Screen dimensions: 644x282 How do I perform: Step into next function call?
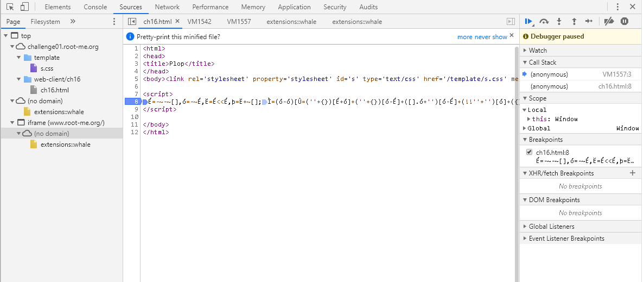point(559,21)
